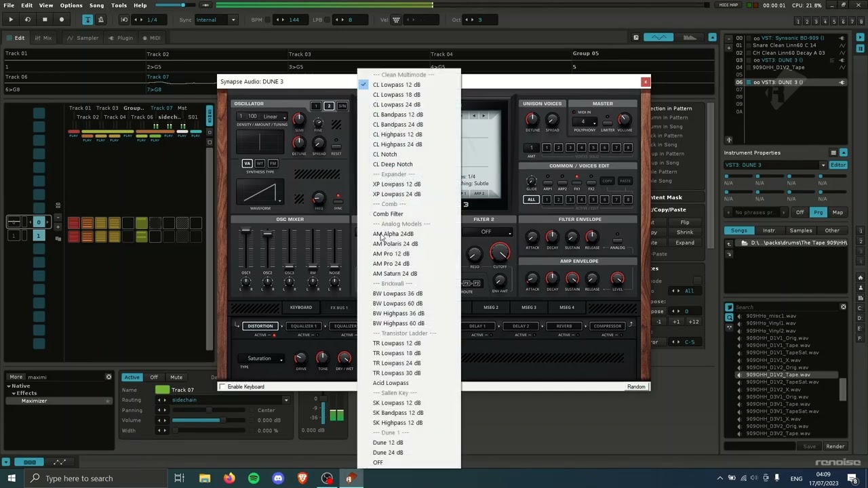
Task: Open the Samples browser tab
Action: point(800,230)
